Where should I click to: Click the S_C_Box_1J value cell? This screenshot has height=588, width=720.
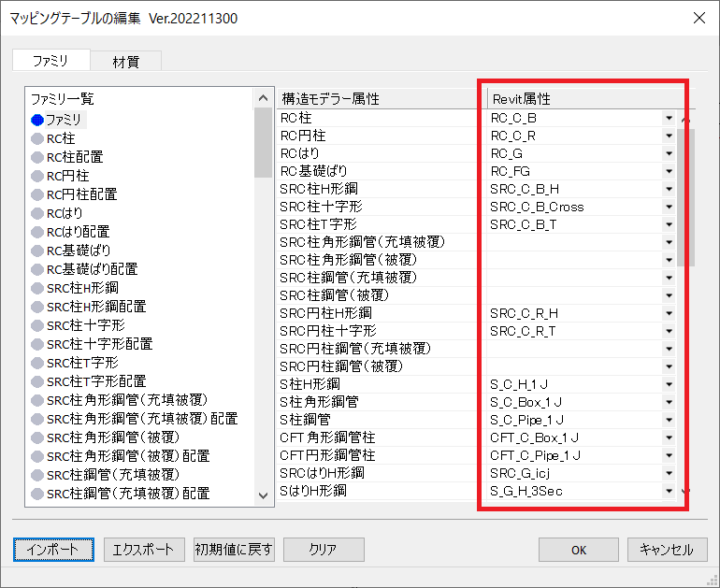[575, 402]
